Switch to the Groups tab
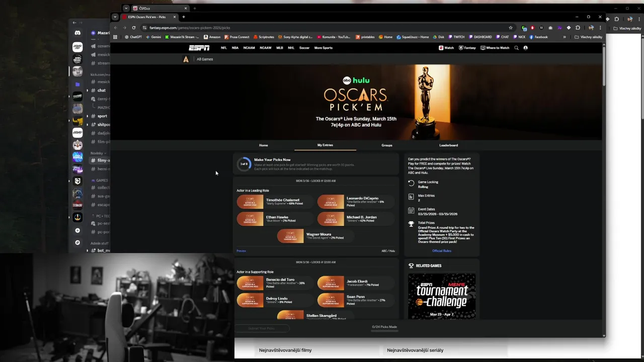 coord(387,145)
